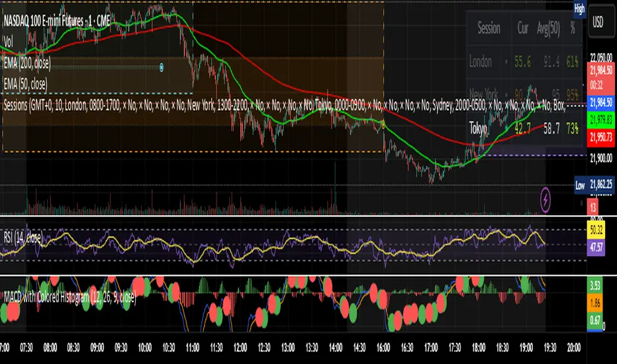The height and width of the screenshot is (364, 617).
Task: Click London current value 55.6
Action: pyautogui.click(x=522, y=62)
